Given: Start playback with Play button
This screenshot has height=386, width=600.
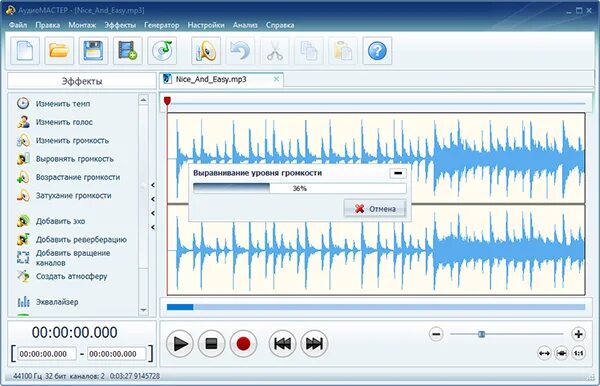Looking at the screenshot, I should (x=180, y=344).
